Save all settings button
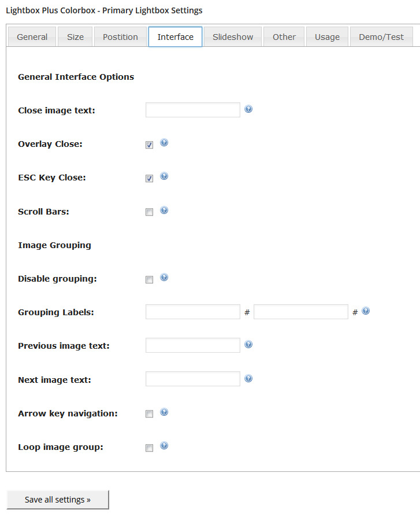The height and width of the screenshot is (528, 420). 58,500
